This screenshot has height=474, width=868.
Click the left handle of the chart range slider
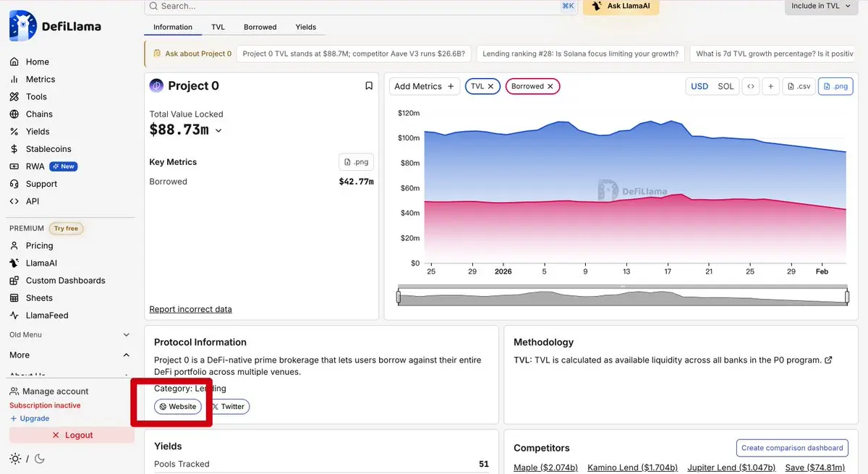point(399,297)
